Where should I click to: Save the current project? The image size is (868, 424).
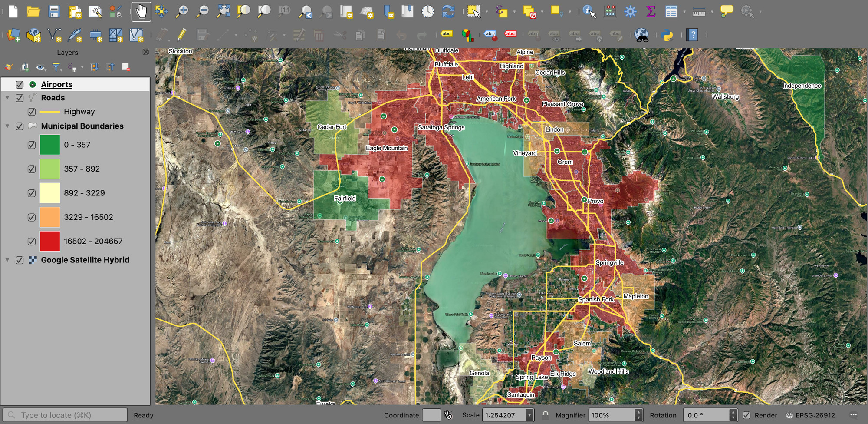(54, 11)
